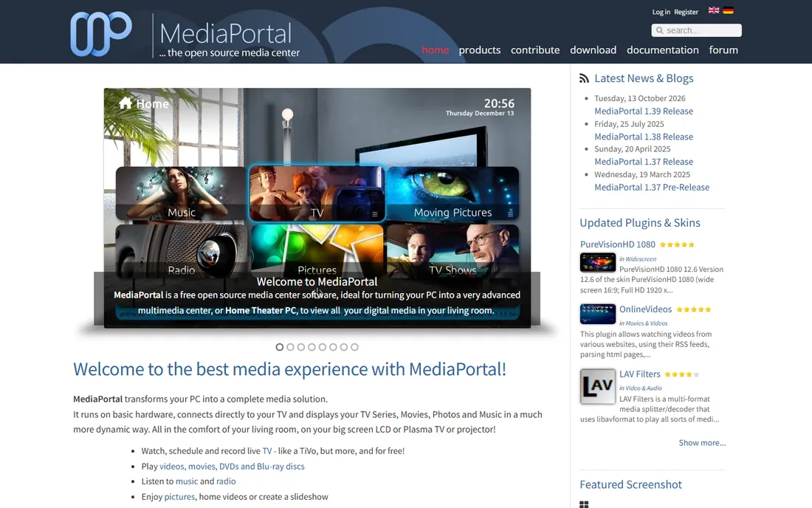The height and width of the screenshot is (508, 812).
Task: Click the search magnifier icon
Action: point(660,30)
